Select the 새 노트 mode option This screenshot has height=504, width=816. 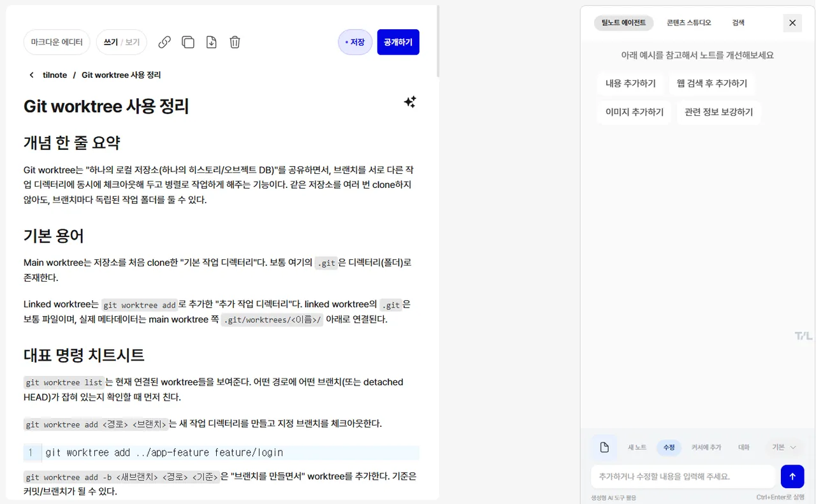[637, 447]
